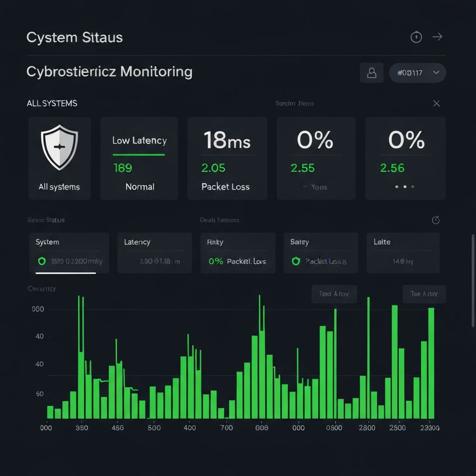Select the System tab
This screenshot has width=476, height=476.
click(69, 253)
